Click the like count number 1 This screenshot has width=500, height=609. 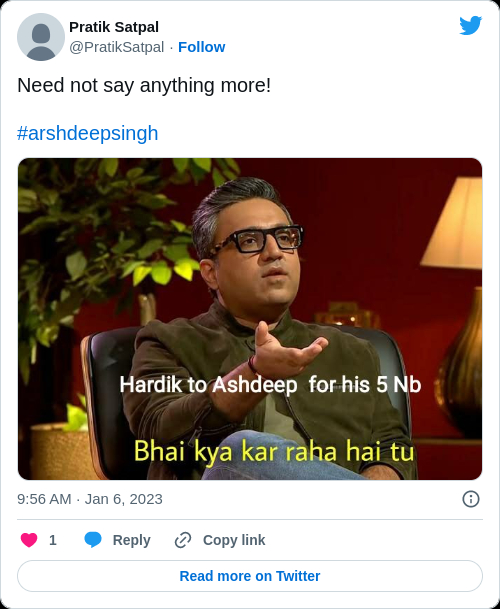click(53, 540)
